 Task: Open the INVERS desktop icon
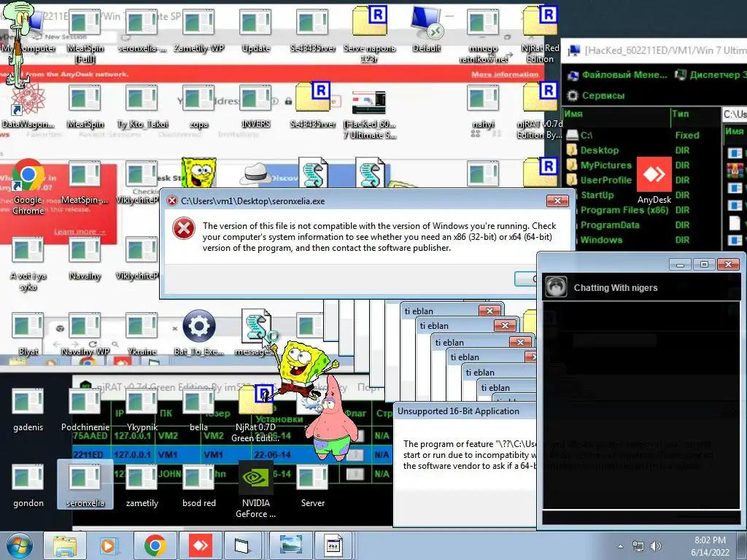click(256, 106)
